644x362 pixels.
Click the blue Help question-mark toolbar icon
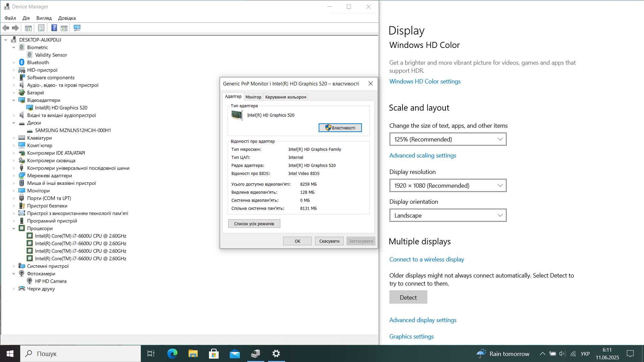pos(54,28)
